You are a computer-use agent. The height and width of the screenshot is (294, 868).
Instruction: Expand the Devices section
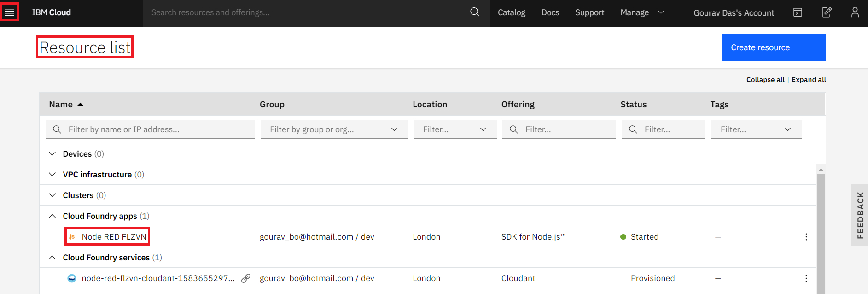pos(52,154)
